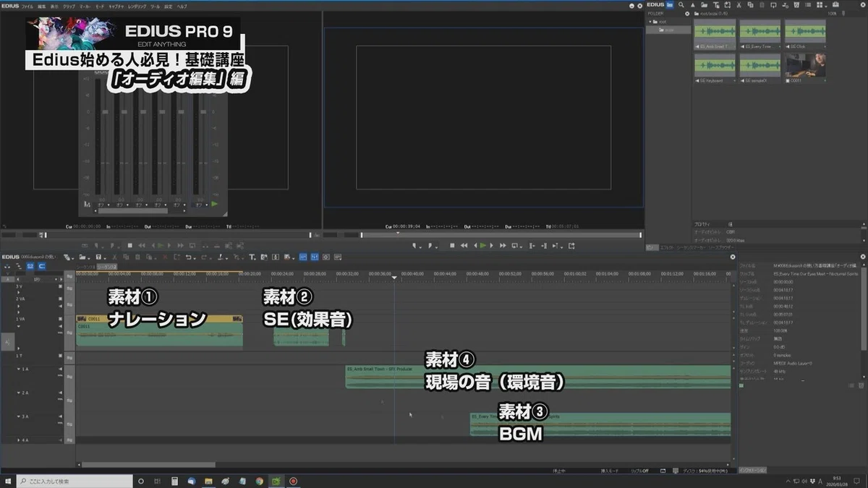Toggle the blue sync mode button beside ripple button
868x488 pixels.
click(x=42, y=267)
